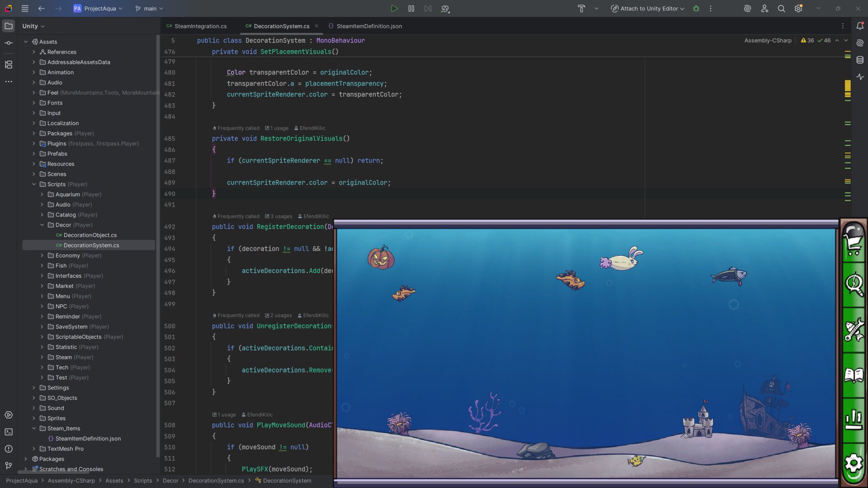Select the fish-and-wrench tool in the game sidebar
The height and width of the screenshot is (488, 868).
(x=854, y=331)
